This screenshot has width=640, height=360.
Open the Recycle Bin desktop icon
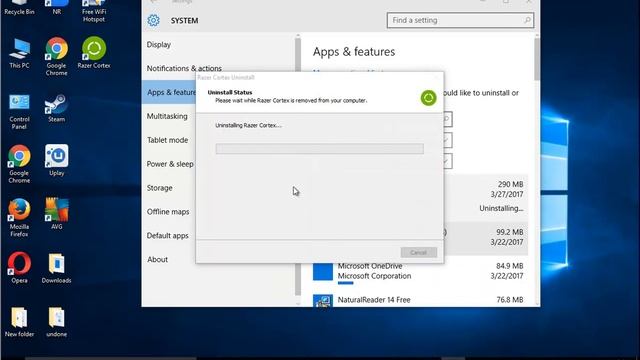click(x=19, y=6)
